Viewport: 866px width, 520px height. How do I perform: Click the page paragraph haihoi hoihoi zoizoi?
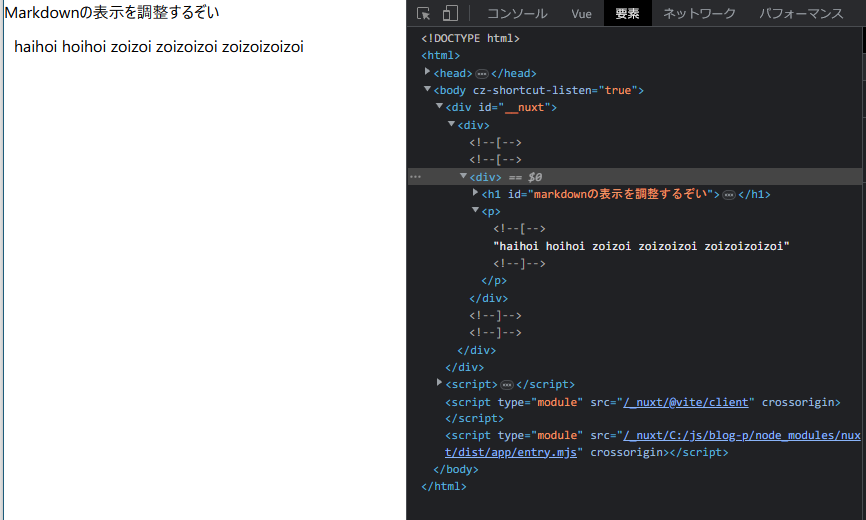159,47
